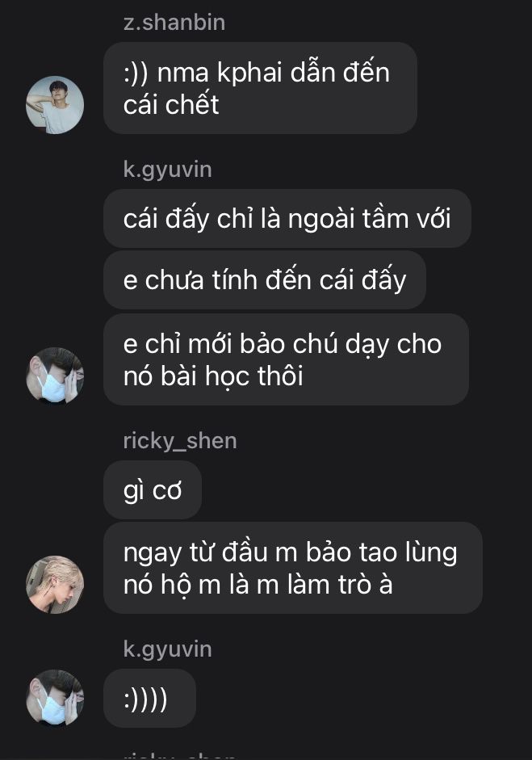
Task: Tap the cut-off username at the bottom edge
Action: coord(180,756)
